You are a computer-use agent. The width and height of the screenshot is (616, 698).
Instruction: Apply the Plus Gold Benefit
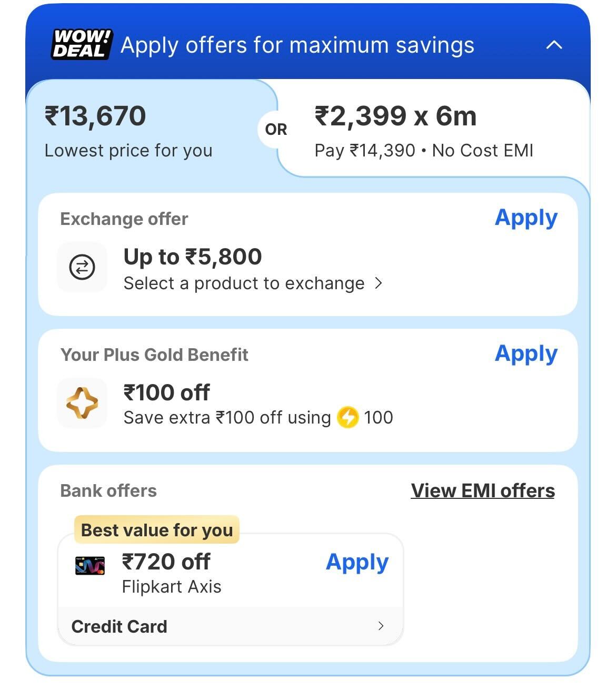[526, 354]
